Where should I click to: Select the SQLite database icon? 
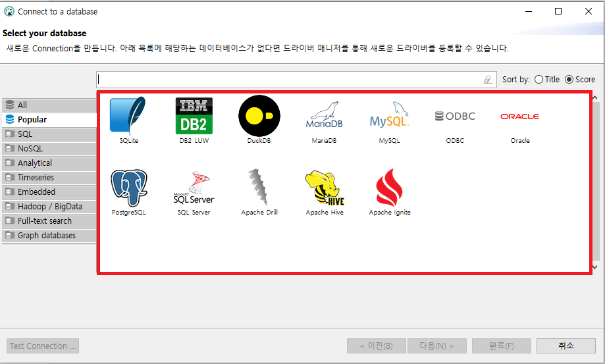(x=128, y=116)
